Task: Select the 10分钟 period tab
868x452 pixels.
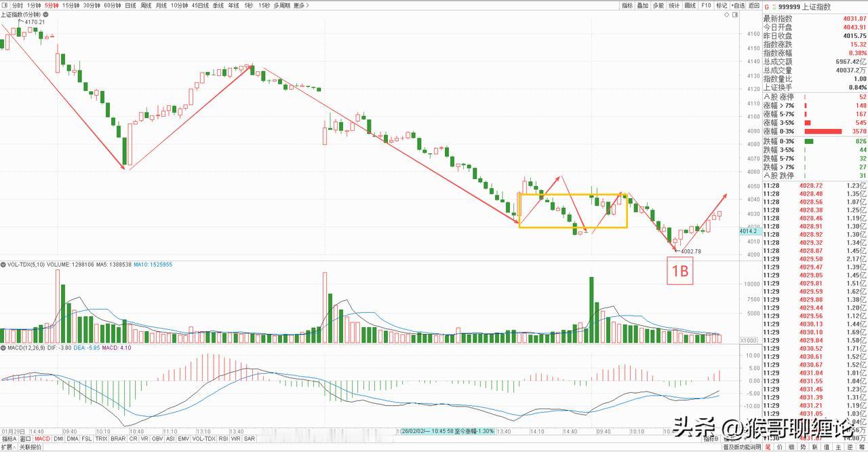Action: tap(179, 5)
